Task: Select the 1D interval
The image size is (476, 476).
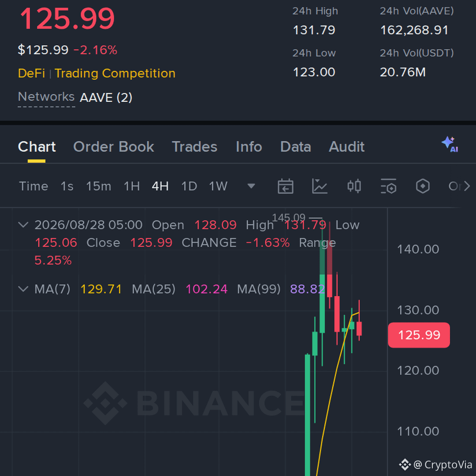Action: (x=189, y=186)
